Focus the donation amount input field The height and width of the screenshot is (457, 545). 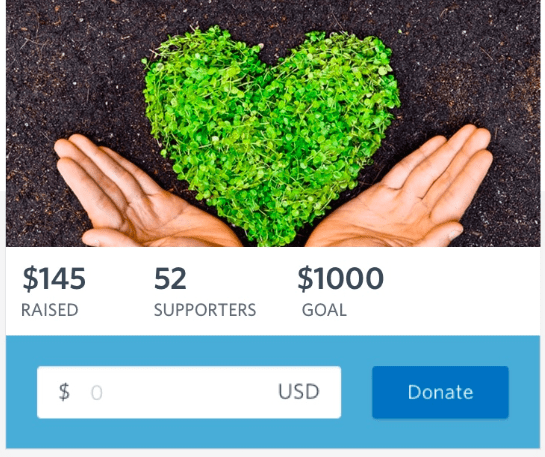point(189,392)
